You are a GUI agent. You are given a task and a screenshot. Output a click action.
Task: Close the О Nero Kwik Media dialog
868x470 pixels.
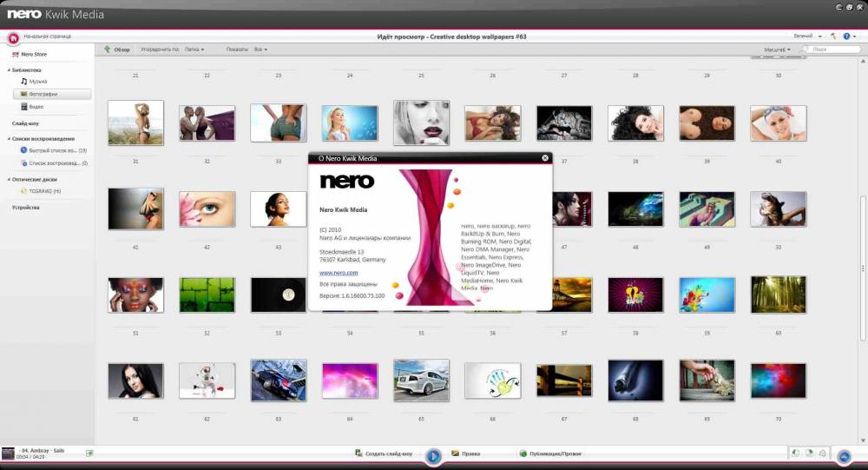pyautogui.click(x=545, y=158)
